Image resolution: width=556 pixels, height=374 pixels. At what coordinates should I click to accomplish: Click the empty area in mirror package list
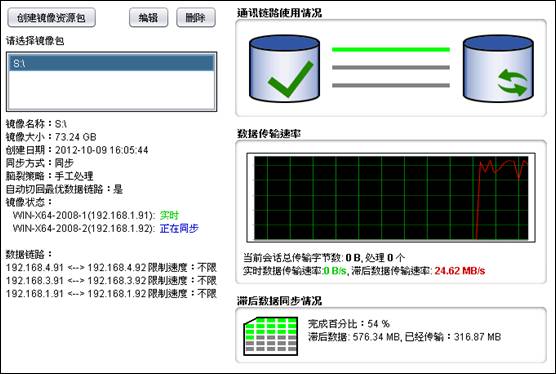[x=111, y=90]
